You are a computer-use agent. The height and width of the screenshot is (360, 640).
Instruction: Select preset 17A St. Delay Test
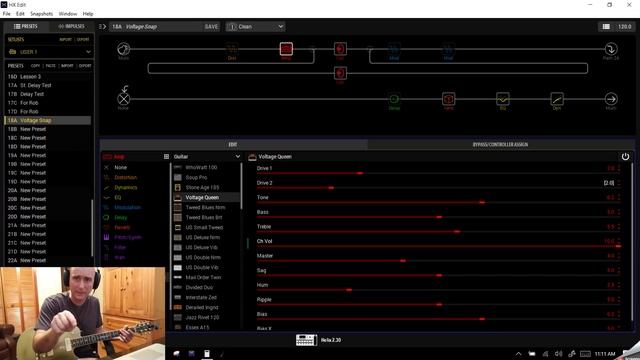[48, 85]
